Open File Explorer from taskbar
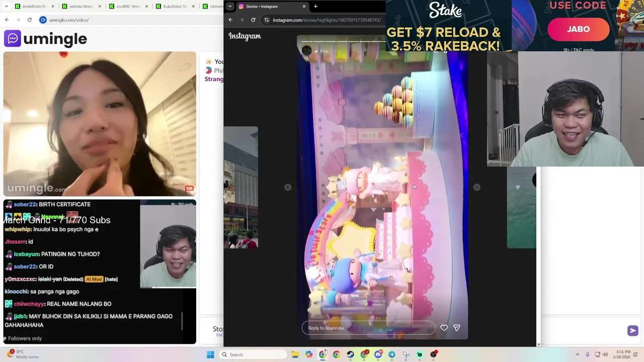The width and height of the screenshot is (644, 362). pos(295,354)
